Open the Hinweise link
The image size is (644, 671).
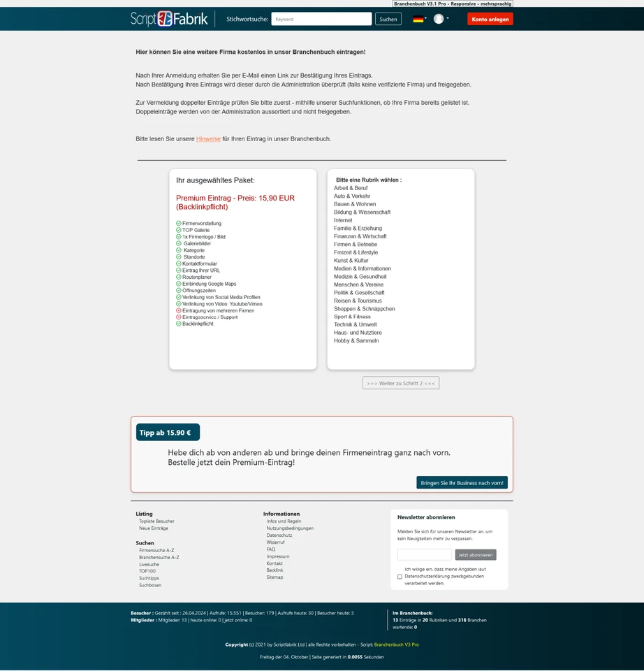[208, 138]
